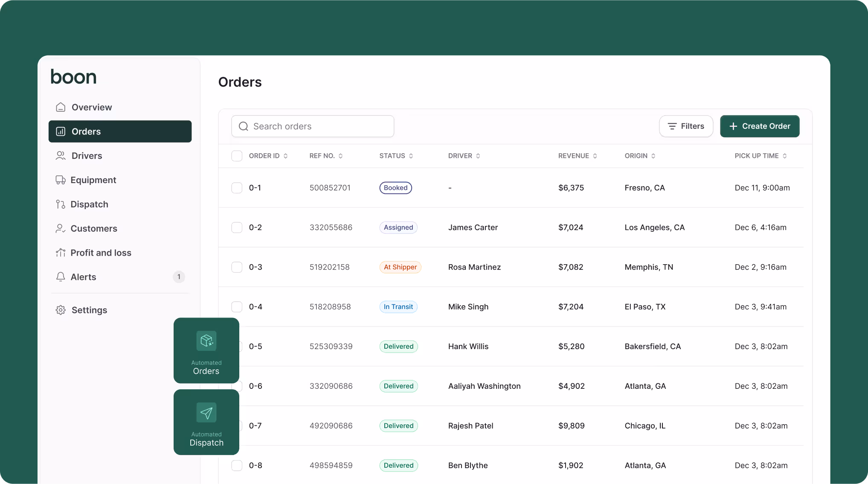Sort by the STATUS column arrows

pos(411,156)
